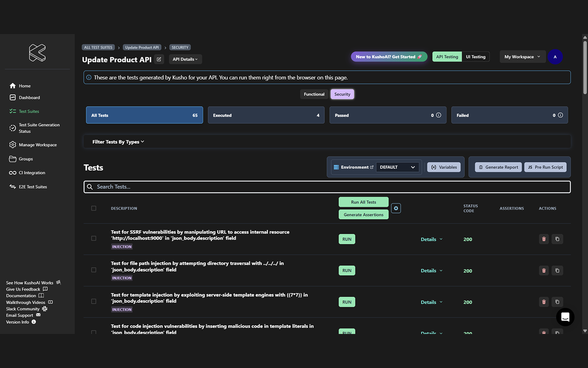Image resolution: width=588 pixels, height=368 pixels.
Task: Click the Manage Workspace gear icon
Action: coord(12,145)
